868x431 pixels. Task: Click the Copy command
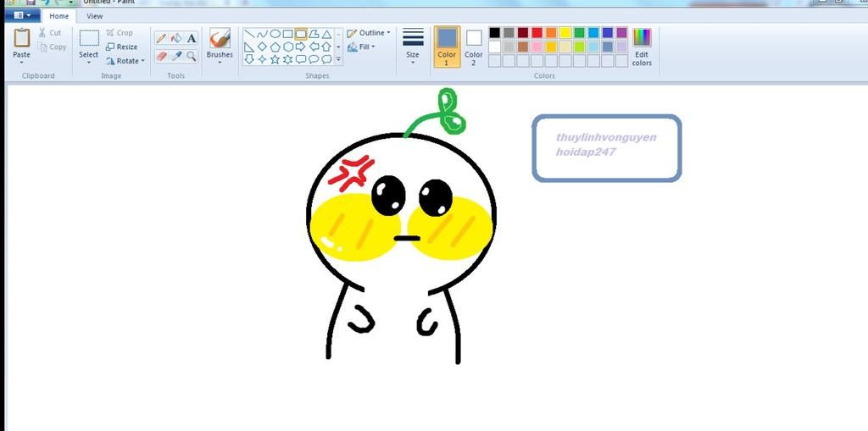[x=52, y=47]
